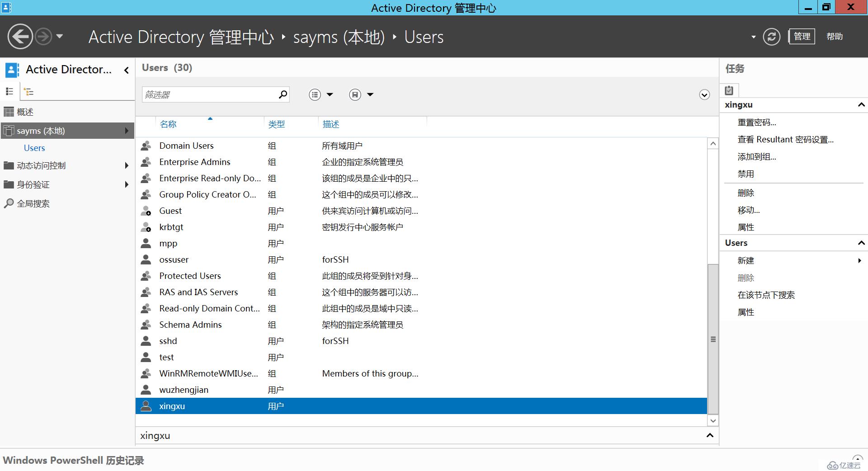The width and height of the screenshot is (868, 471).
Task: Click 移动... task
Action: tap(749, 210)
